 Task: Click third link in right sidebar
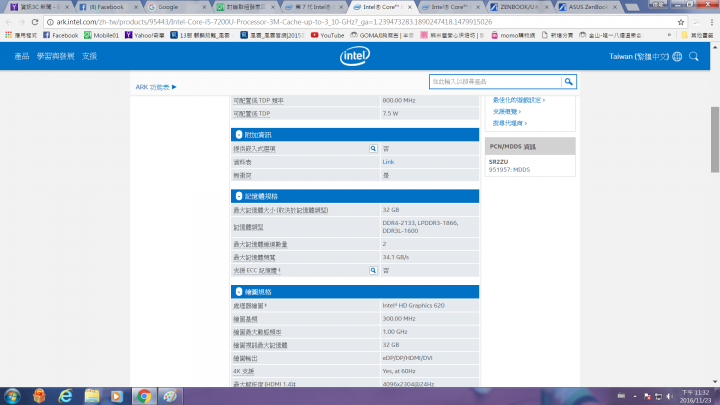click(x=510, y=123)
